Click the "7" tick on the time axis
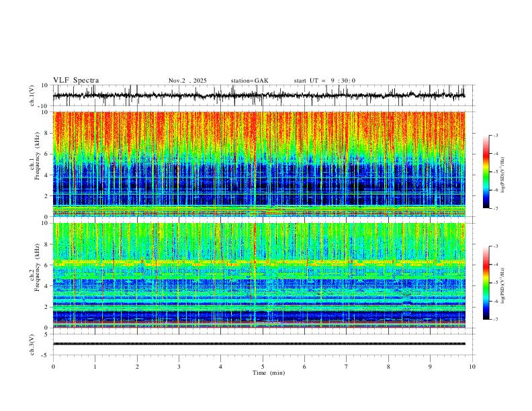This screenshot has height=411, width=532. pos(347,367)
